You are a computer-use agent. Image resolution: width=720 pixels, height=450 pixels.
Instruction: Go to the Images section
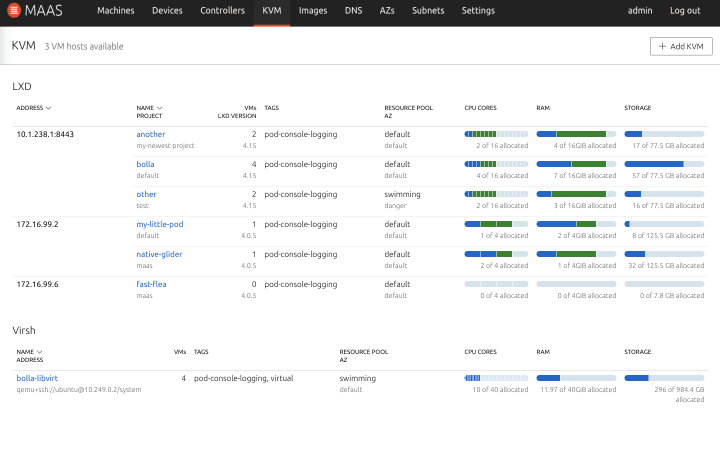point(313,11)
